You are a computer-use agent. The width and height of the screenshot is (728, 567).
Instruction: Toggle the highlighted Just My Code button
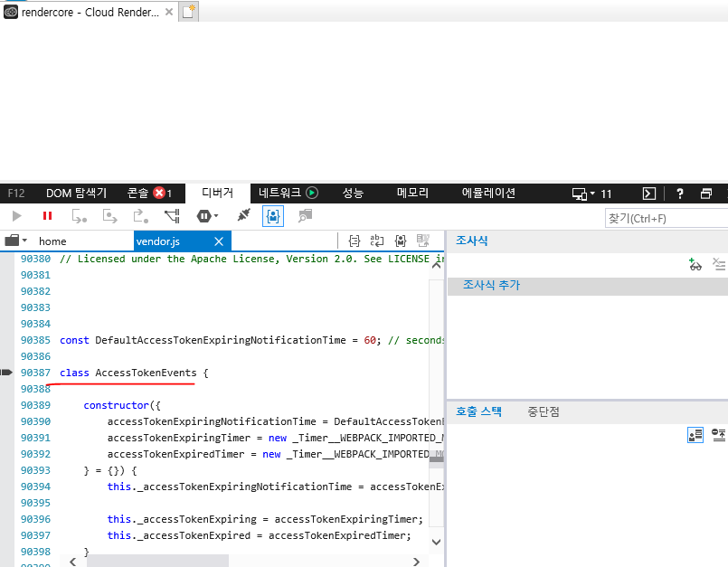tap(273, 216)
